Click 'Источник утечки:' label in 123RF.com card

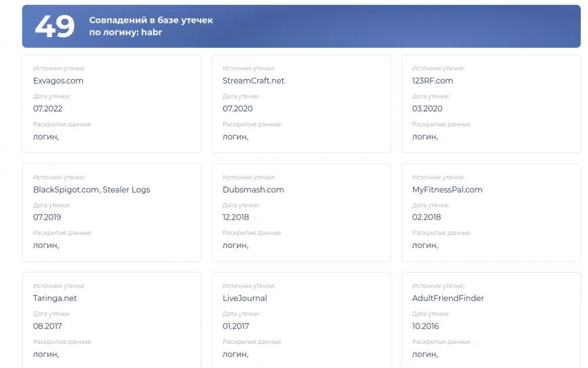438,68
